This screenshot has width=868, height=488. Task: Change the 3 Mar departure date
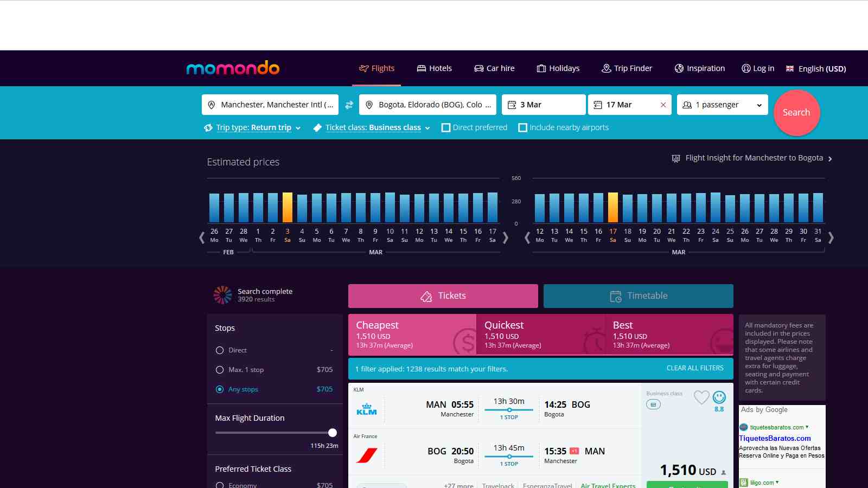[544, 105]
